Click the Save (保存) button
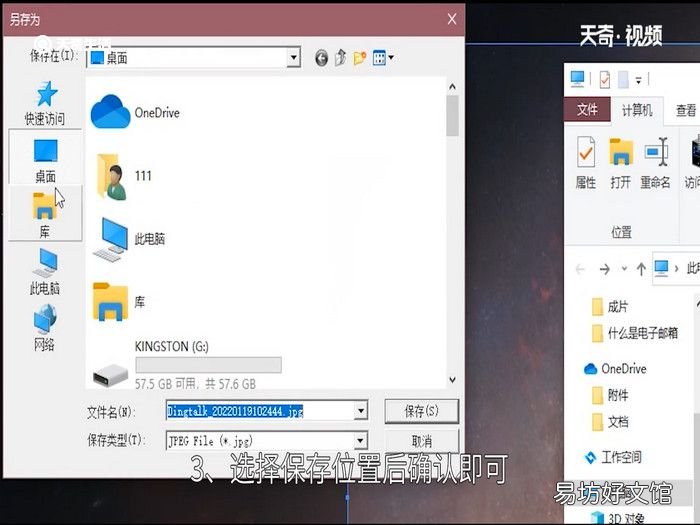700x525 pixels. [x=421, y=411]
